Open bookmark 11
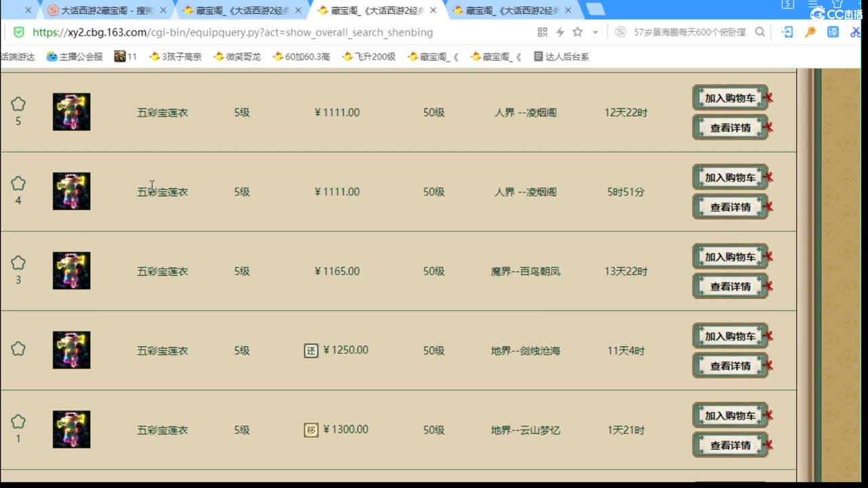Image resolution: width=868 pixels, height=488 pixels. 125,56
